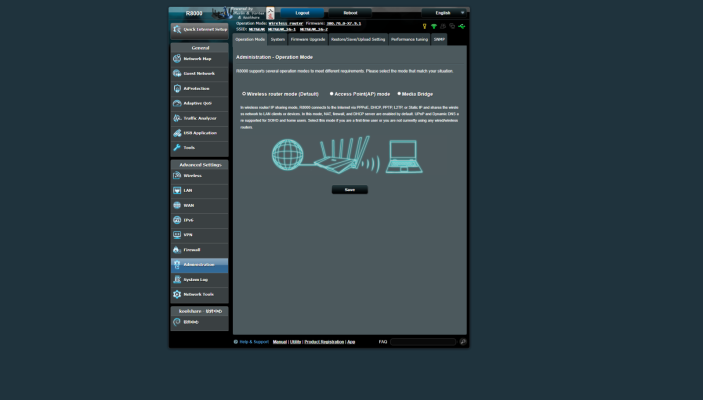Open the Guest Network icon
The height and width of the screenshot is (400, 703).
tap(177, 74)
